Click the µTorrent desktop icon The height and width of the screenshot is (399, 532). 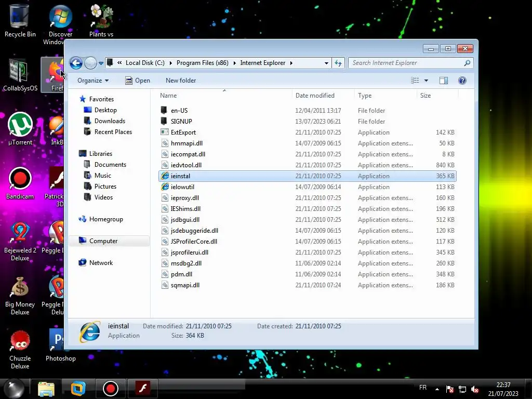20,129
